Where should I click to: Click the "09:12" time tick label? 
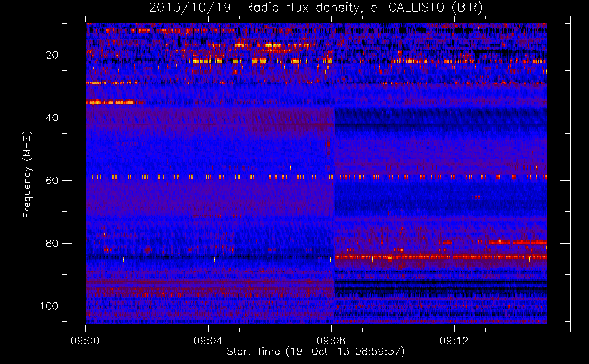coord(454,341)
